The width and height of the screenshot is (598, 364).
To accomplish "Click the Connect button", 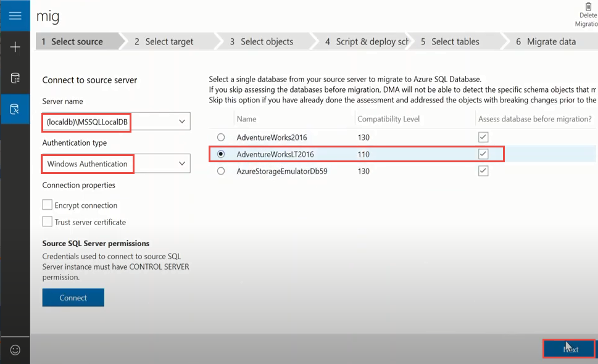I will (73, 297).
